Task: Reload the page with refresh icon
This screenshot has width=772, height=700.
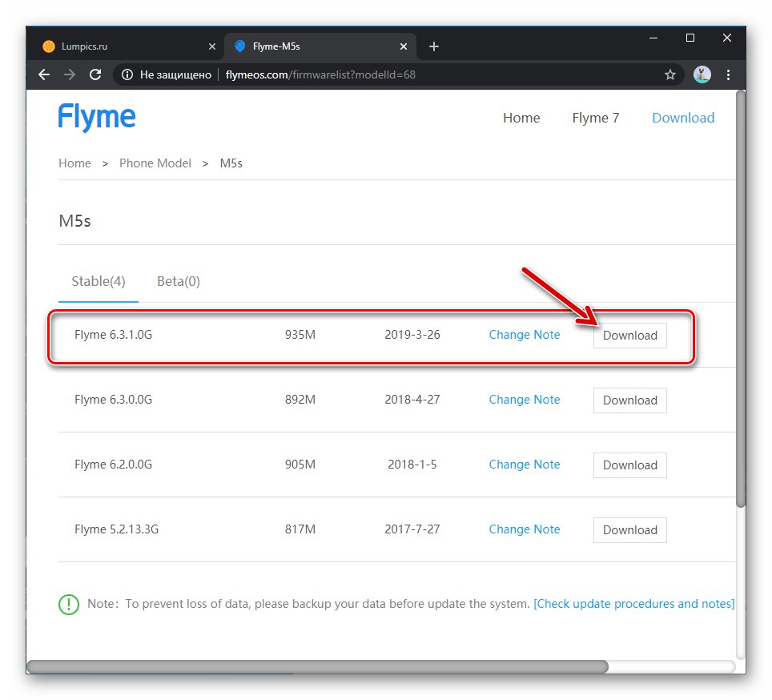Action: tap(95, 74)
